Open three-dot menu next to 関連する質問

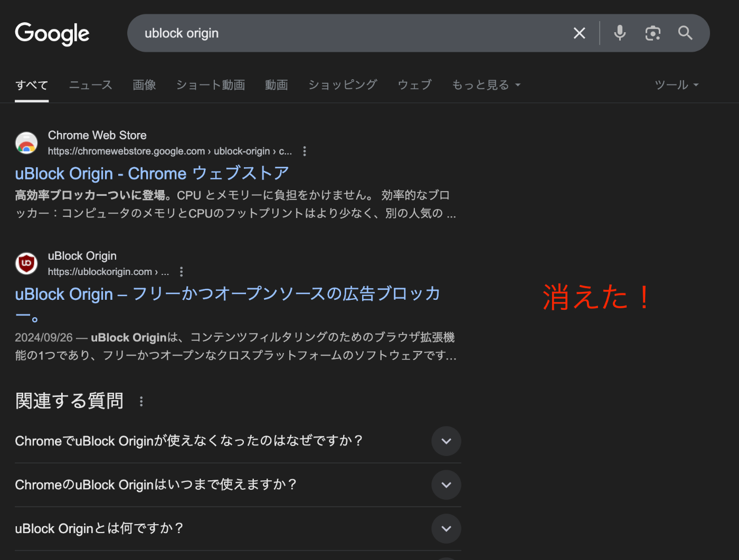pyautogui.click(x=141, y=402)
